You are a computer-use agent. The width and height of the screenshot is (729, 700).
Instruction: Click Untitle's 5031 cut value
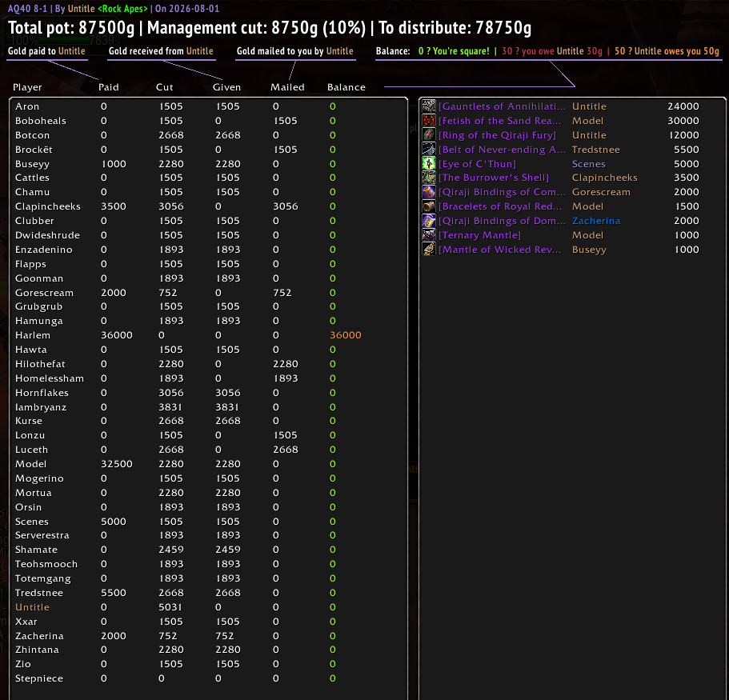(170, 607)
